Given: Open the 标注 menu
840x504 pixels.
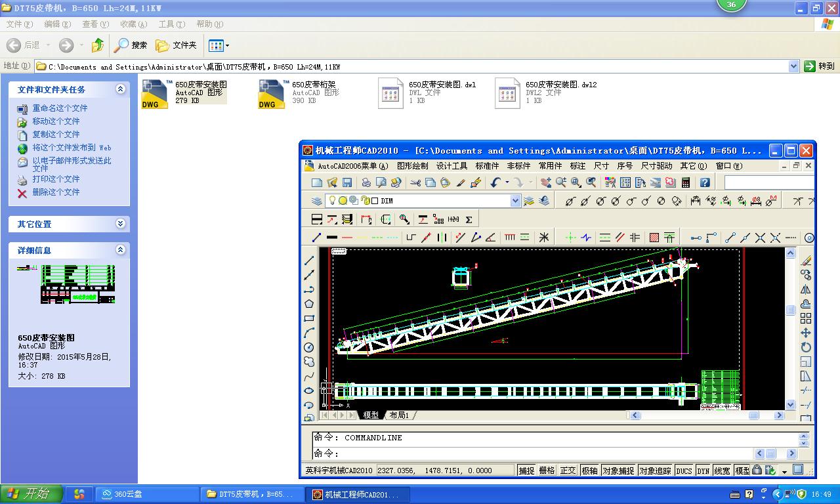Looking at the screenshot, I should (x=577, y=165).
